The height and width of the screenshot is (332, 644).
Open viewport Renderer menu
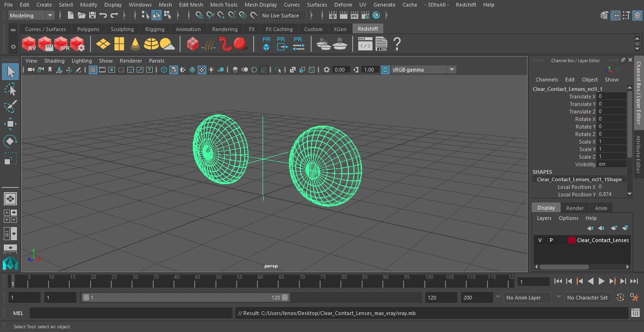tap(131, 61)
